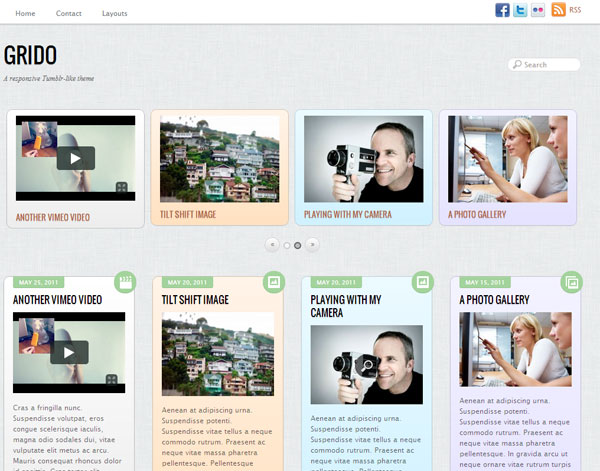
Task: Open the Layouts menu item
Action: (x=115, y=13)
